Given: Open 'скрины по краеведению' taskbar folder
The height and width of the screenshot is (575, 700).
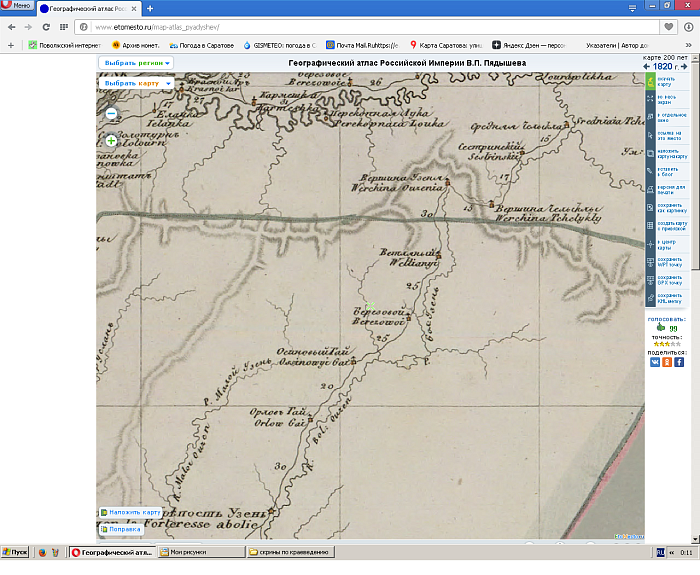Looking at the screenshot, I should point(291,552).
